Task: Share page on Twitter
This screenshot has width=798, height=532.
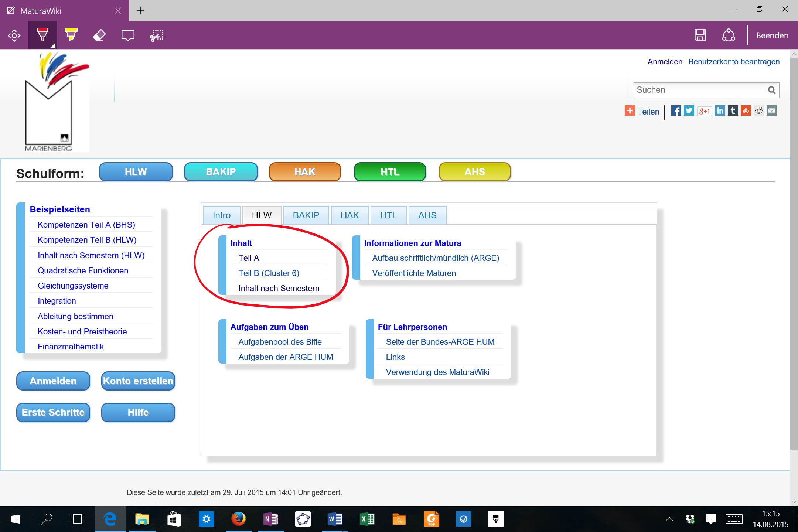Action: (x=689, y=111)
